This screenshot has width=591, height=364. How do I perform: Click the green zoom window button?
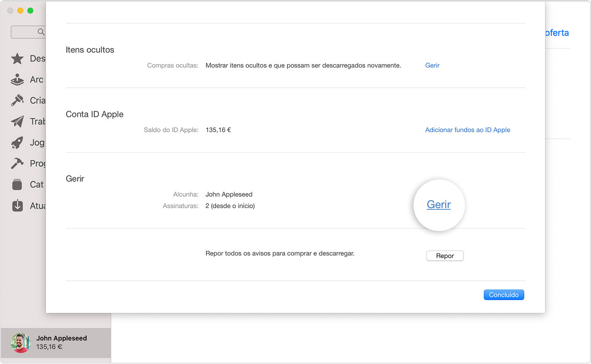(30, 11)
